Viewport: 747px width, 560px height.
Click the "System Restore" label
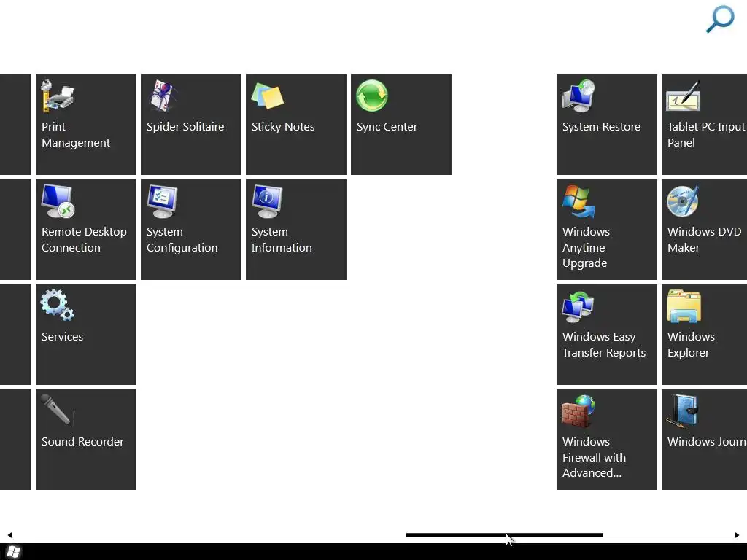pos(601,127)
